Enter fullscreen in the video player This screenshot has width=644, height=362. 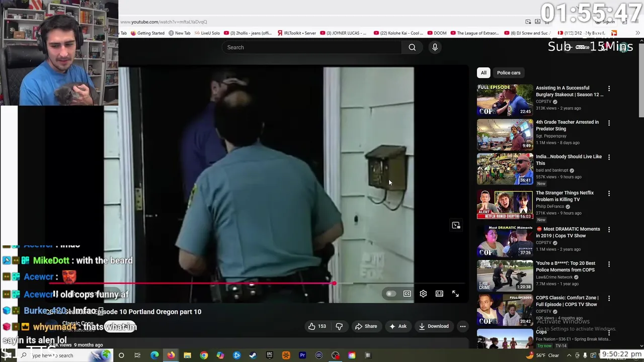(455, 294)
